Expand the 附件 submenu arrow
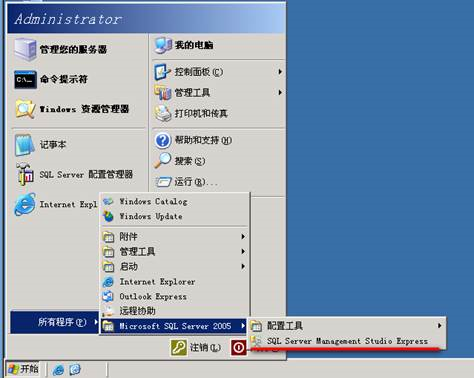Viewport: 474px width, 378px height. [243, 237]
